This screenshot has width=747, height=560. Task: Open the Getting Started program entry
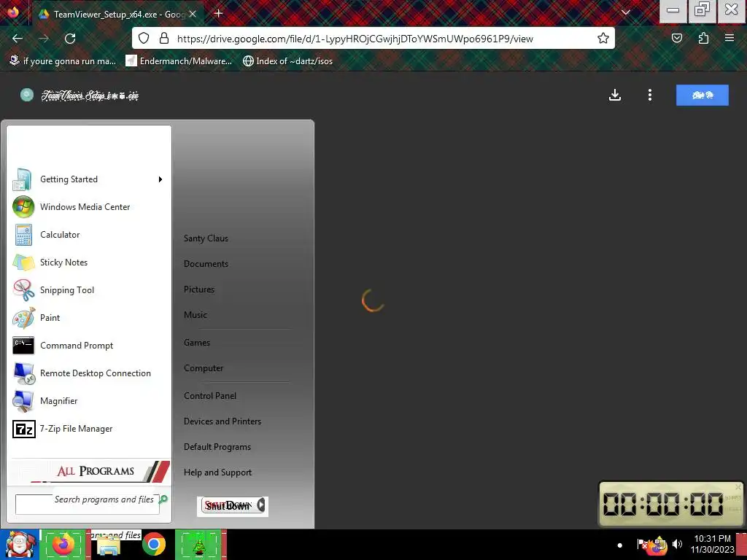(x=88, y=179)
